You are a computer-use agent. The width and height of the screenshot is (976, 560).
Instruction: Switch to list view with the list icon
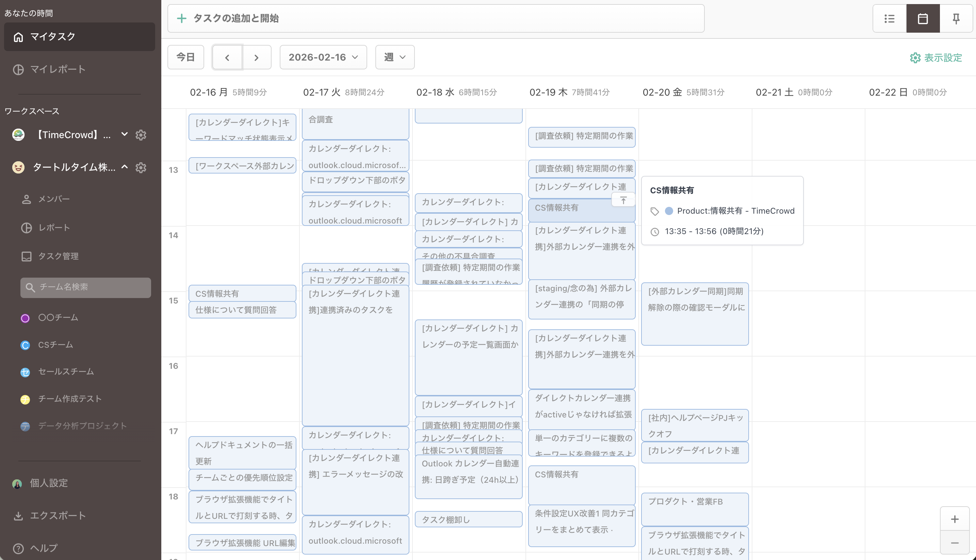(889, 18)
